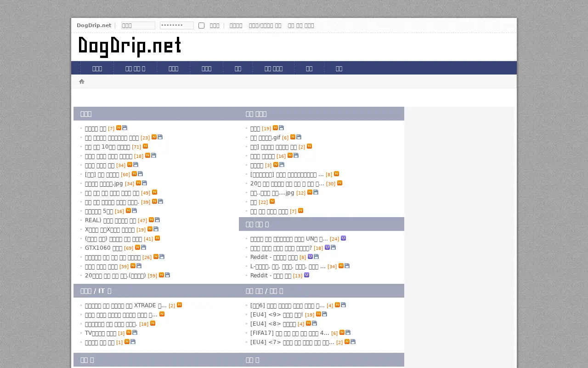The image size is (588, 368).
Task: Open the post starting with REAL)
Action: pyautogui.click(x=110, y=220)
